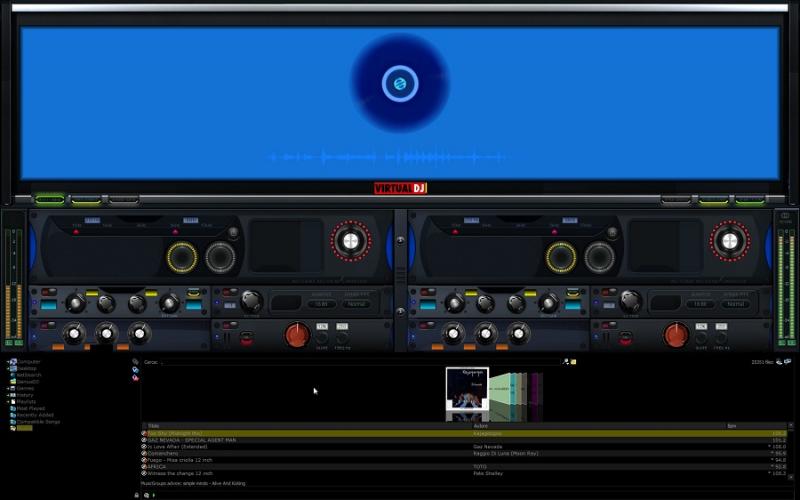
Task: Click the yellow-ringed jog wheel on left deck
Action: [x=182, y=257]
